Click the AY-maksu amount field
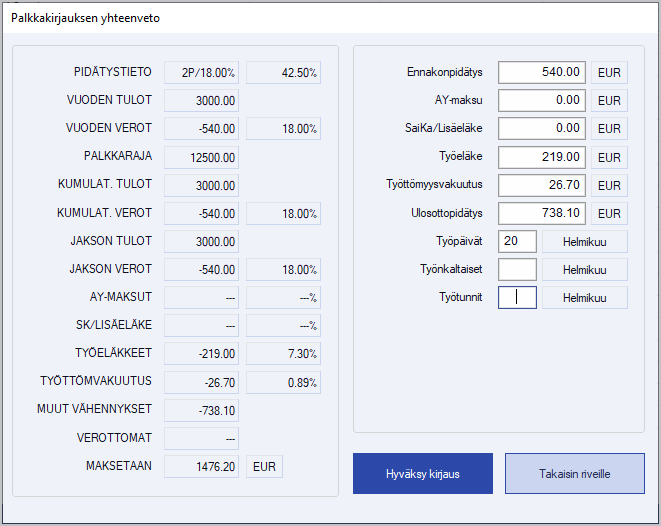 (x=542, y=100)
